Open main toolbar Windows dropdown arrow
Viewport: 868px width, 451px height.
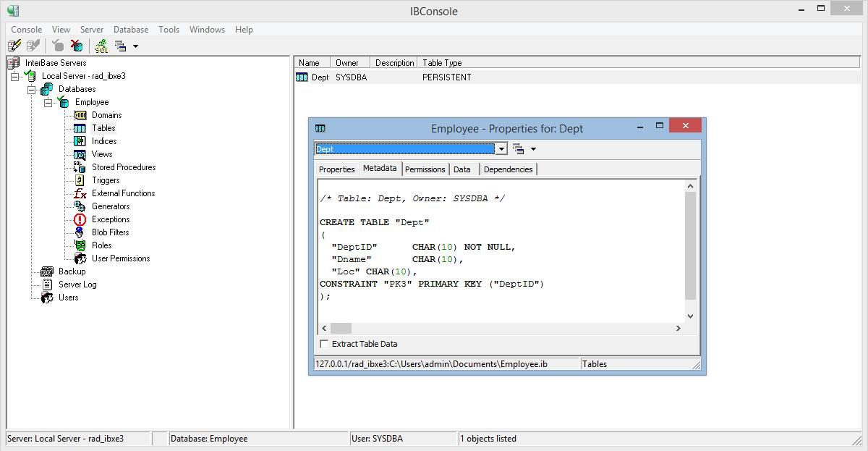click(x=135, y=46)
